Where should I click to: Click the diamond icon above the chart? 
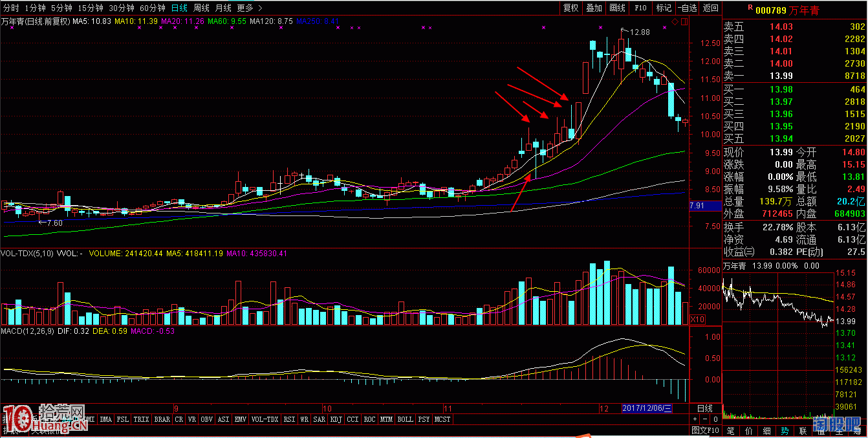coord(675,21)
